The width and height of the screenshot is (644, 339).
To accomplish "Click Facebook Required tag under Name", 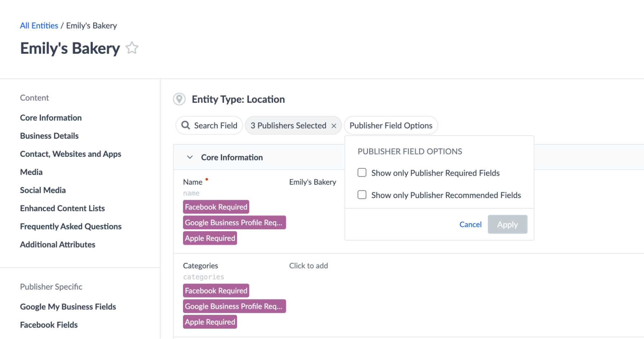I will [216, 207].
